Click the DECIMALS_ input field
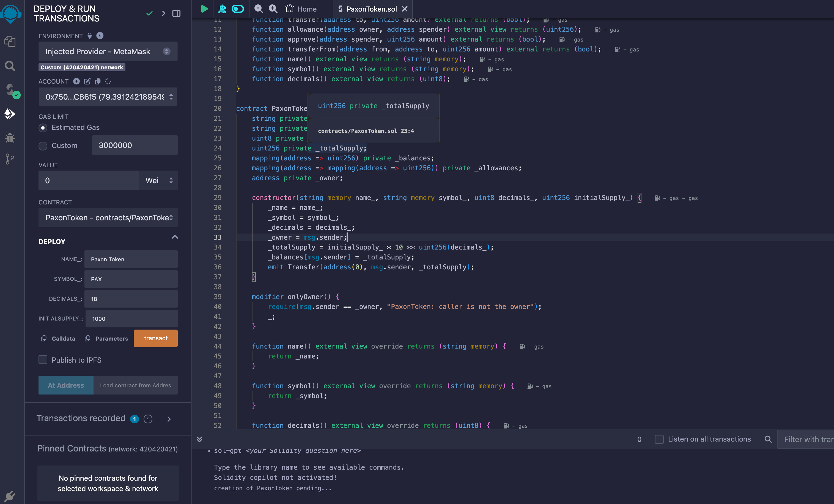 pos(131,299)
